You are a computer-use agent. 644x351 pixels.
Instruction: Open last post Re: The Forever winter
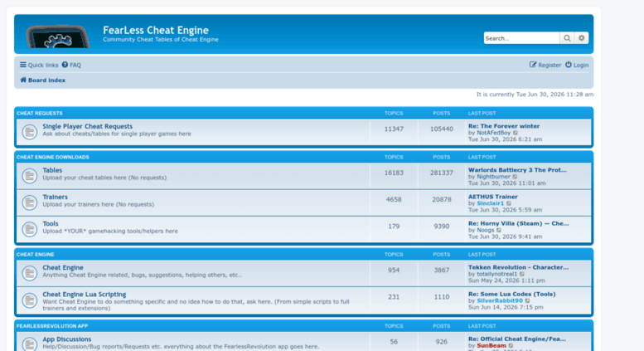click(504, 126)
